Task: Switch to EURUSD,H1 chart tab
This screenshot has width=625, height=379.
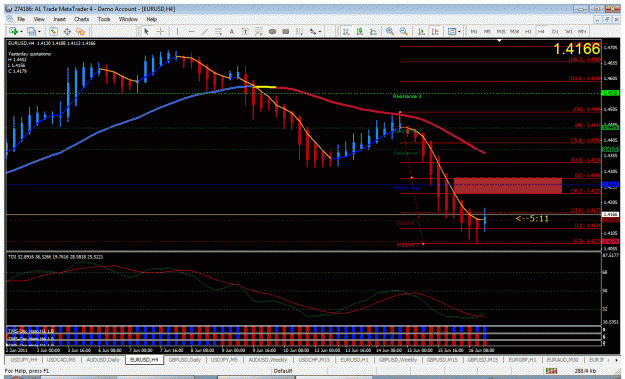Action: coord(354,359)
